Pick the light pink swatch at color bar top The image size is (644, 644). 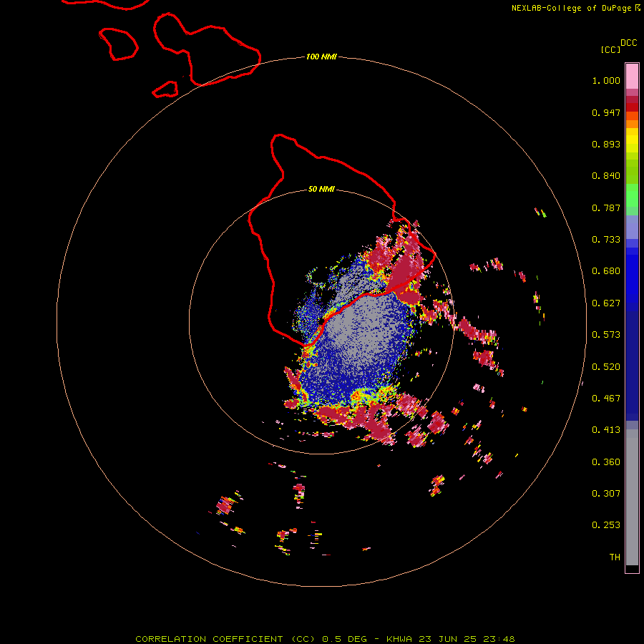[632, 77]
